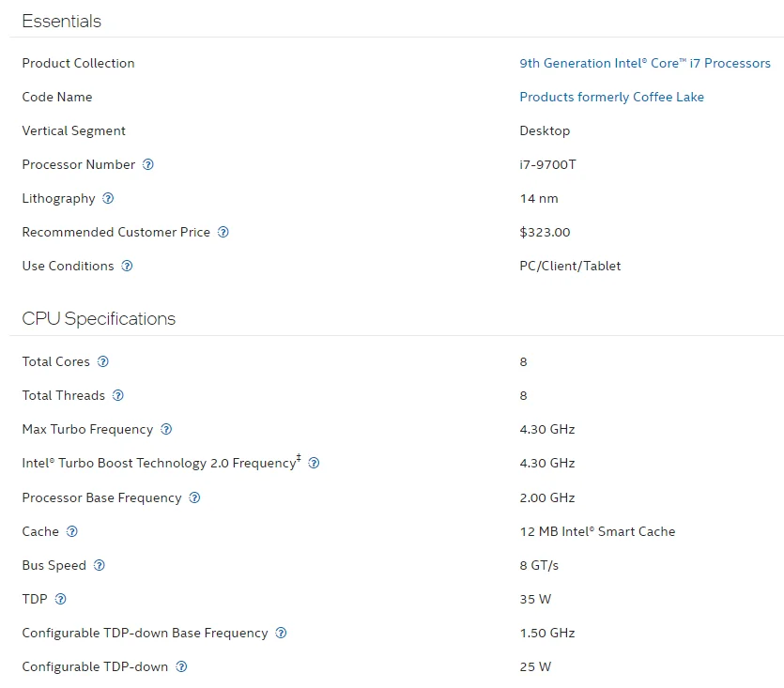Viewport: 784px width, 688px height.
Task: Click the Lithography help icon
Action: 108,198
